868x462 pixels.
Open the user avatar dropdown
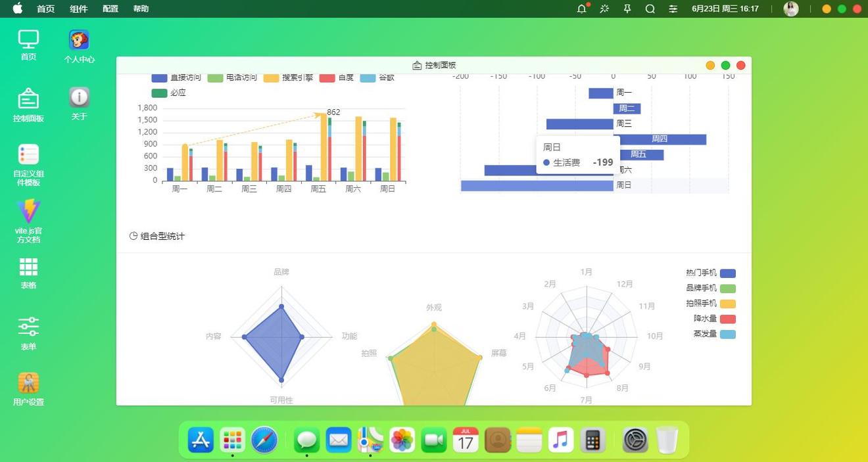coord(791,9)
